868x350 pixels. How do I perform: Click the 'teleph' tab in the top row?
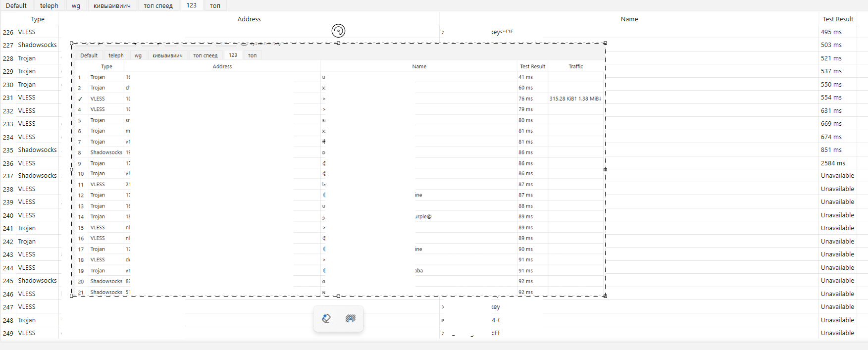click(x=49, y=5)
